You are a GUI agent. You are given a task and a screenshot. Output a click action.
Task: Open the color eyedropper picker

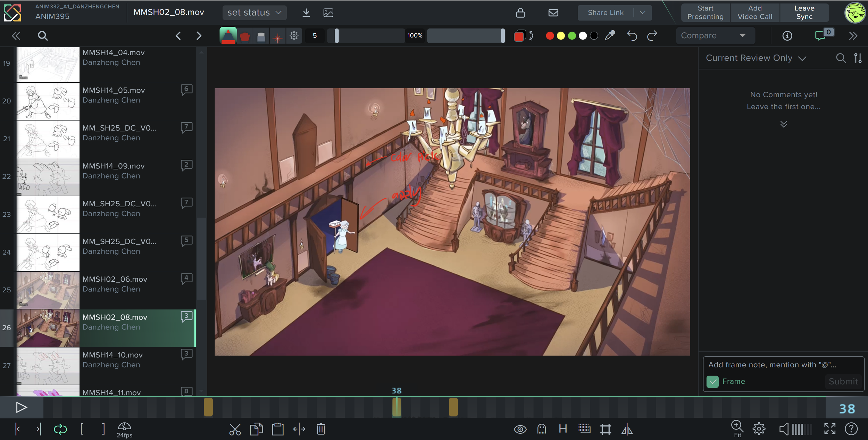click(610, 35)
